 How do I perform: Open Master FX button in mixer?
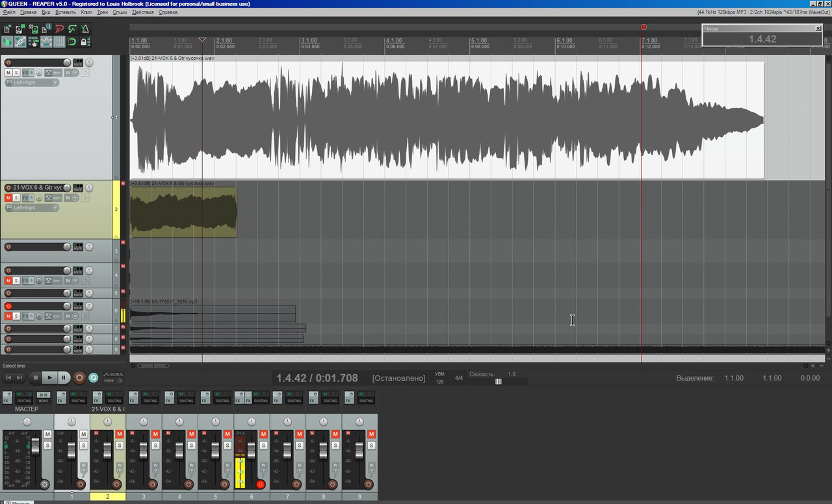pyautogui.click(x=7, y=397)
